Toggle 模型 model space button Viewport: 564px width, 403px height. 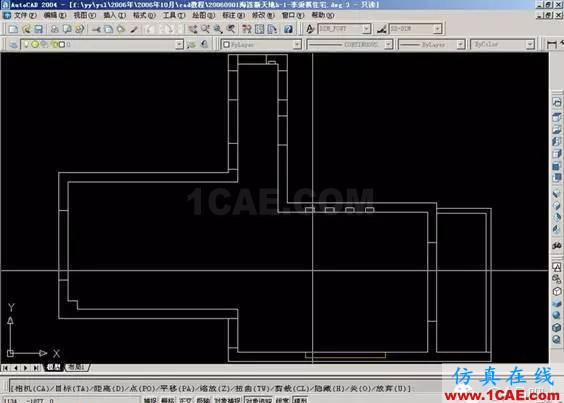coord(300,400)
